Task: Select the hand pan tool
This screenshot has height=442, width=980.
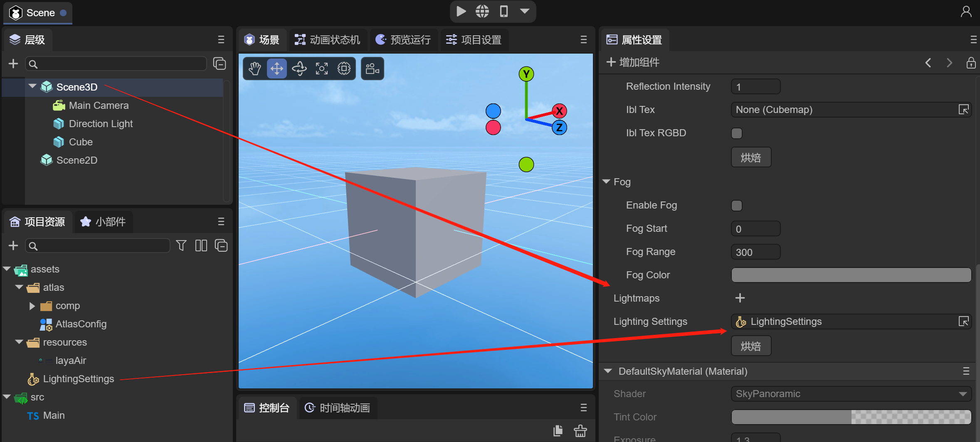Action: click(254, 69)
